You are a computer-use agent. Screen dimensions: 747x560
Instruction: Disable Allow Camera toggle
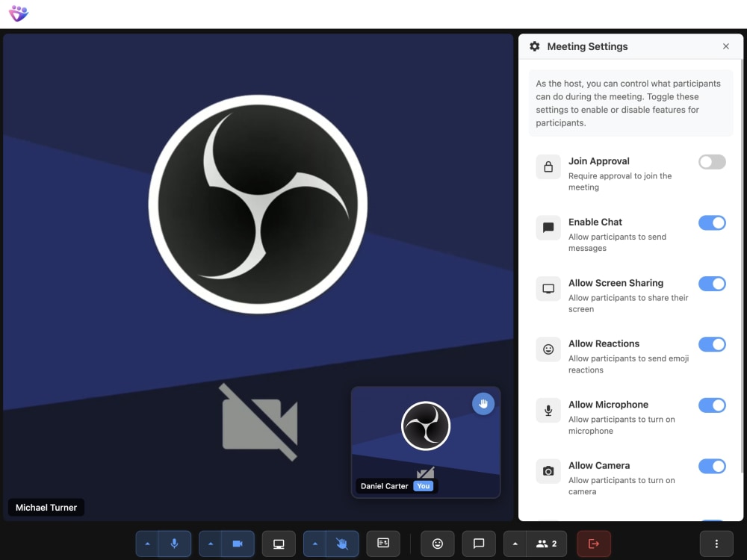[712, 466]
